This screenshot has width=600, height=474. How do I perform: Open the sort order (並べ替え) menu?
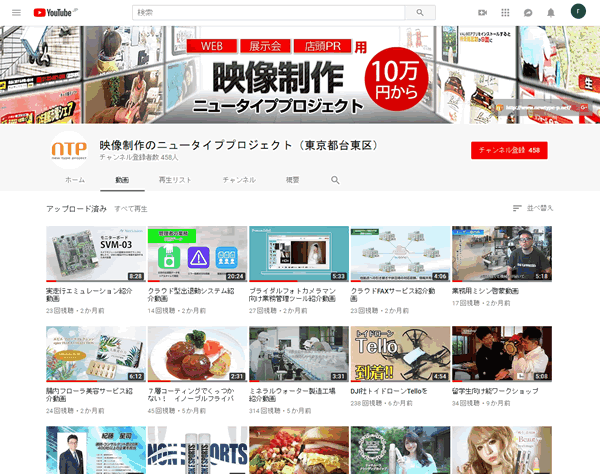tap(533, 208)
